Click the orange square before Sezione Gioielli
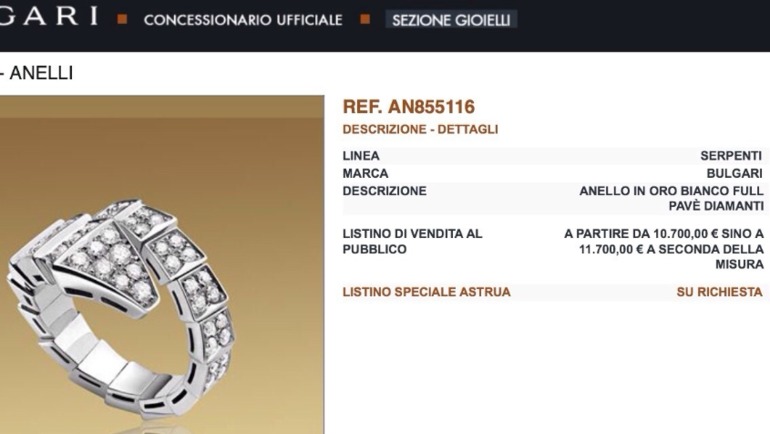This screenshot has width=770, height=434. click(365, 19)
